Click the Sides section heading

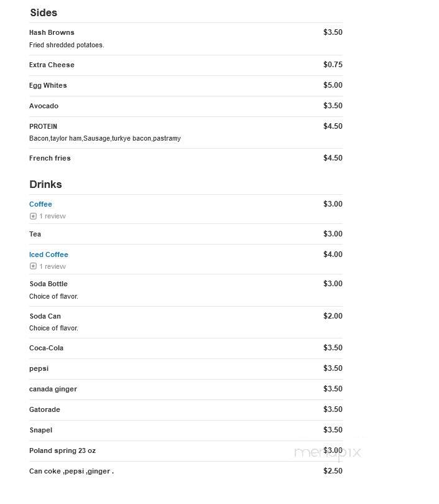[44, 12]
